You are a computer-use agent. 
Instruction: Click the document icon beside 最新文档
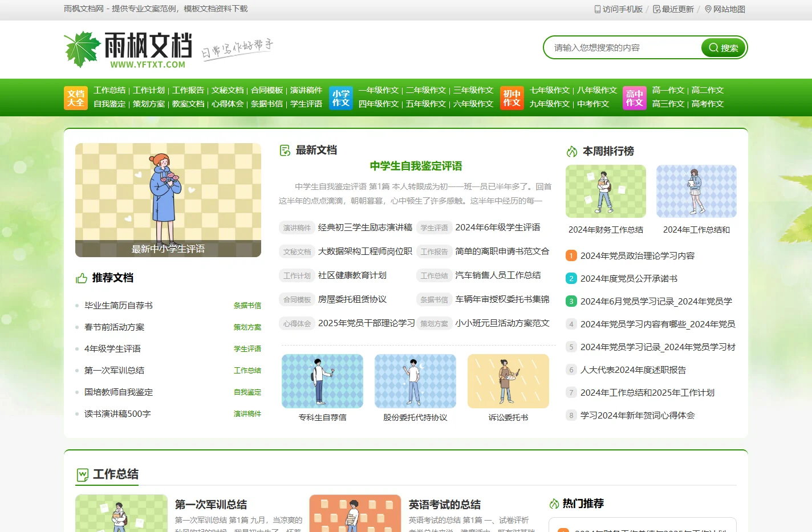[285, 150]
